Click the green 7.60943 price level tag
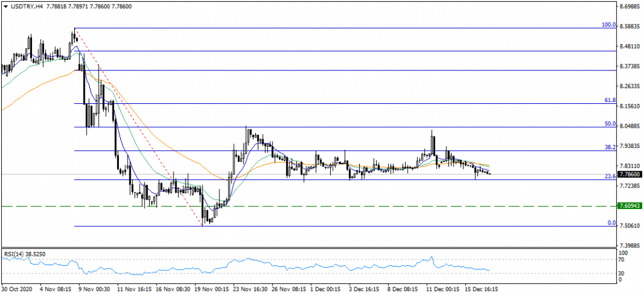Viewport: 644px width, 296px height. 629,206
